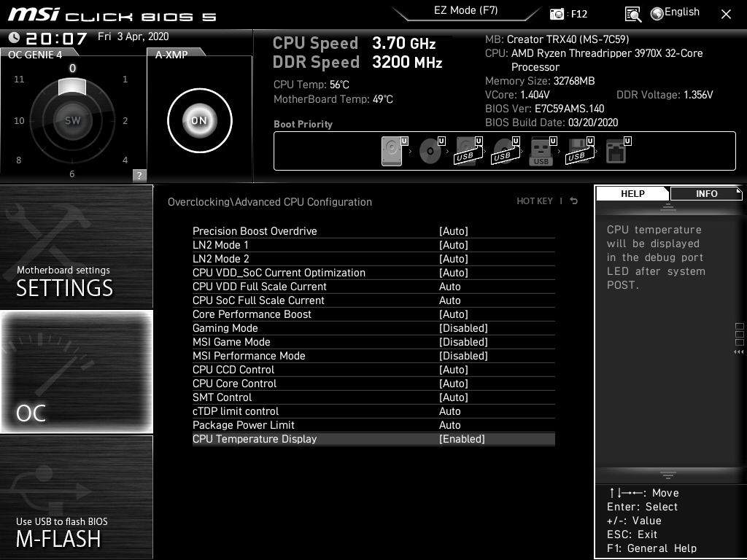Click the OC Genie SW dial center

point(72,120)
